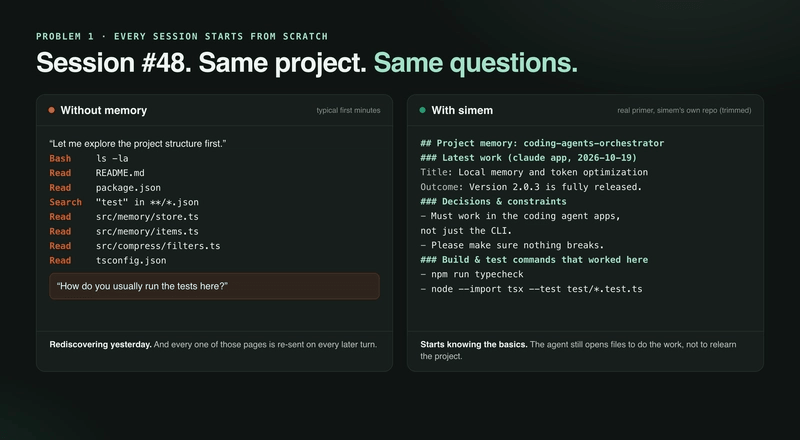The height and width of the screenshot is (440, 800).
Task: Click the 'ls -la' command text
Action: [112, 158]
